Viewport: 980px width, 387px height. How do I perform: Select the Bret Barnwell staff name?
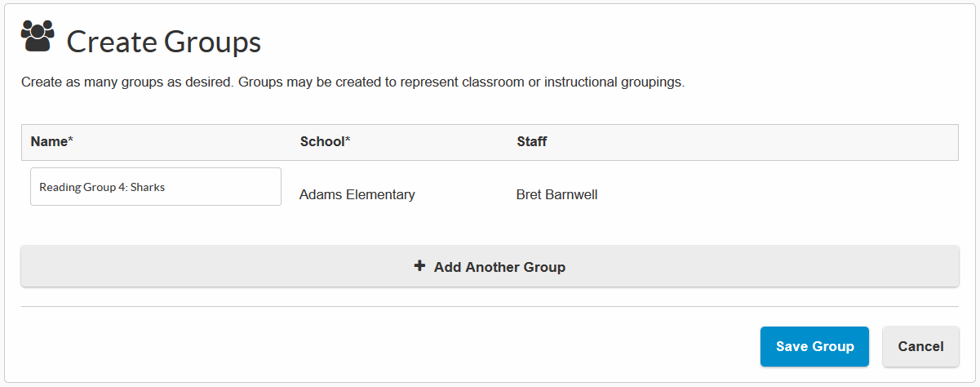pyautogui.click(x=557, y=194)
